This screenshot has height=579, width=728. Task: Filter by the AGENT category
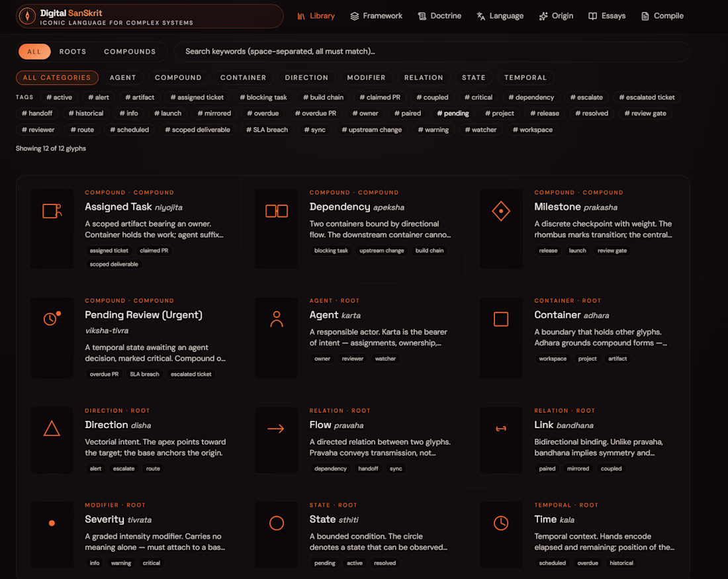[x=123, y=77]
